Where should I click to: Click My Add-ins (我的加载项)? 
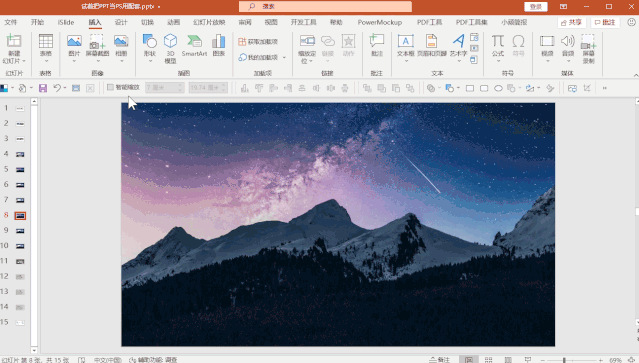[258, 57]
